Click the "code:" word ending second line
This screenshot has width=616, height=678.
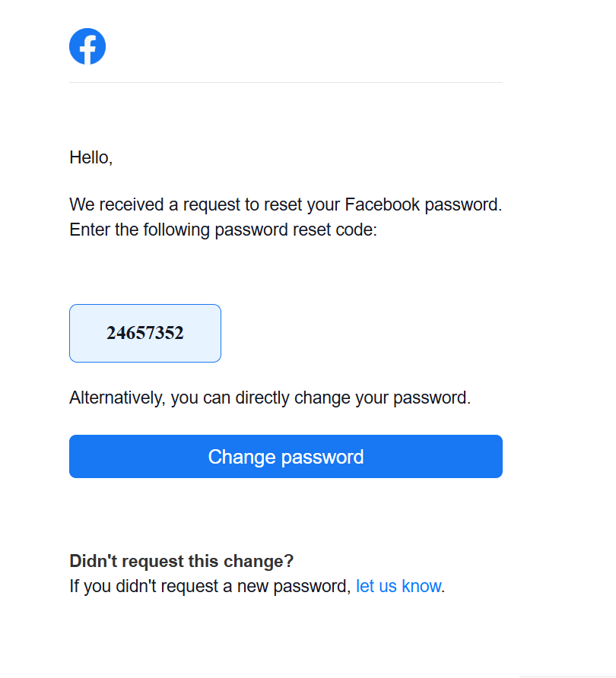pyautogui.click(x=357, y=230)
